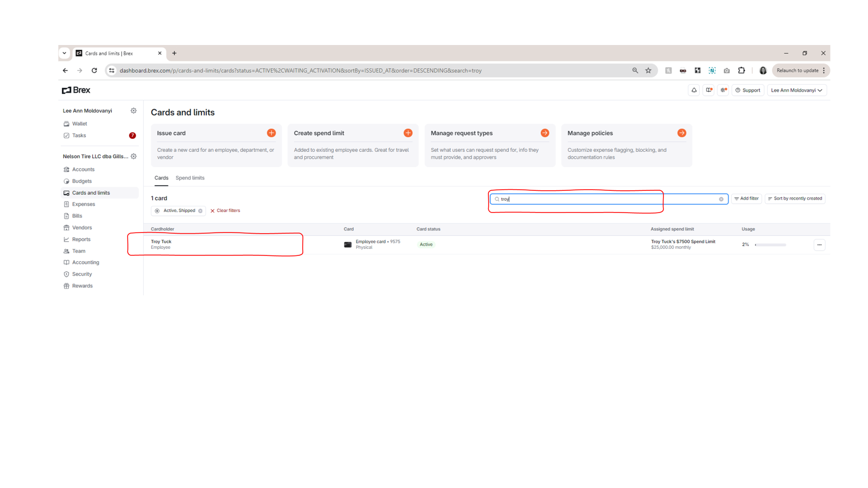Image resolution: width=868 pixels, height=488 pixels.
Task: Click Relaunch to update button
Action: click(x=797, y=70)
